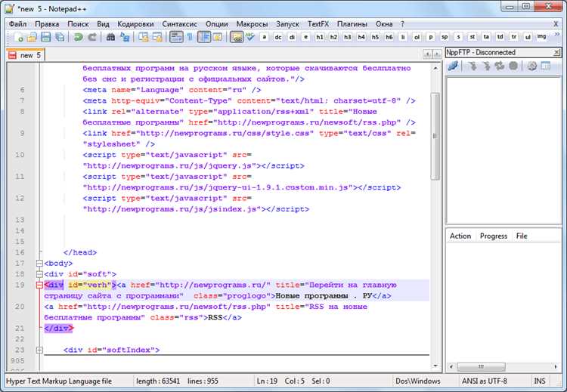Select the new 5 document tab

25,55
